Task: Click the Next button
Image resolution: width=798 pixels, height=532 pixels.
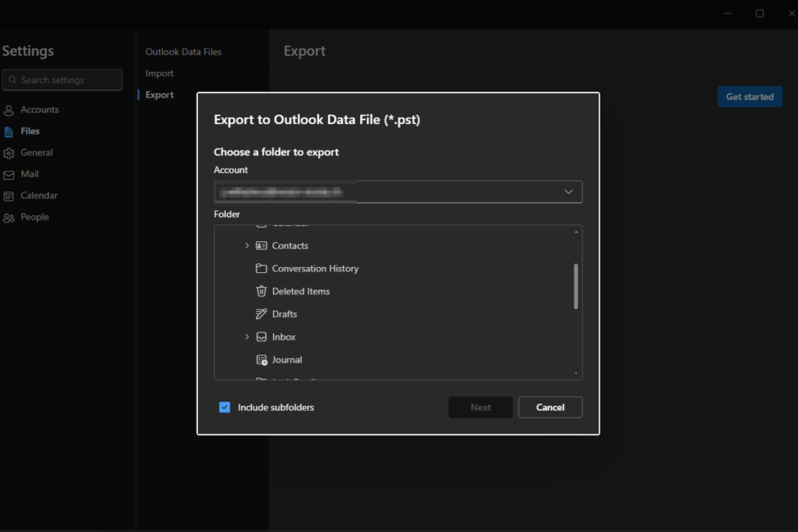Action: coord(481,407)
